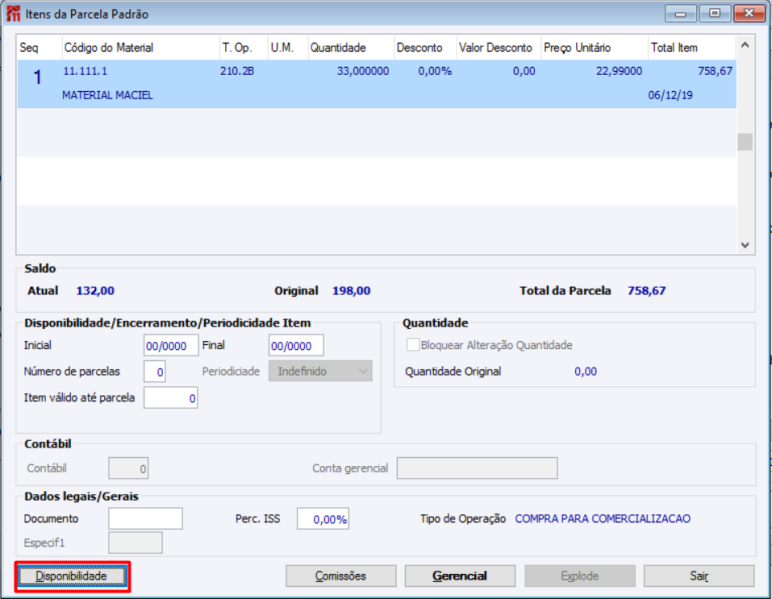Click the Original value 198,00
The width and height of the screenshot is (772, 599).
tap(351, 291)
